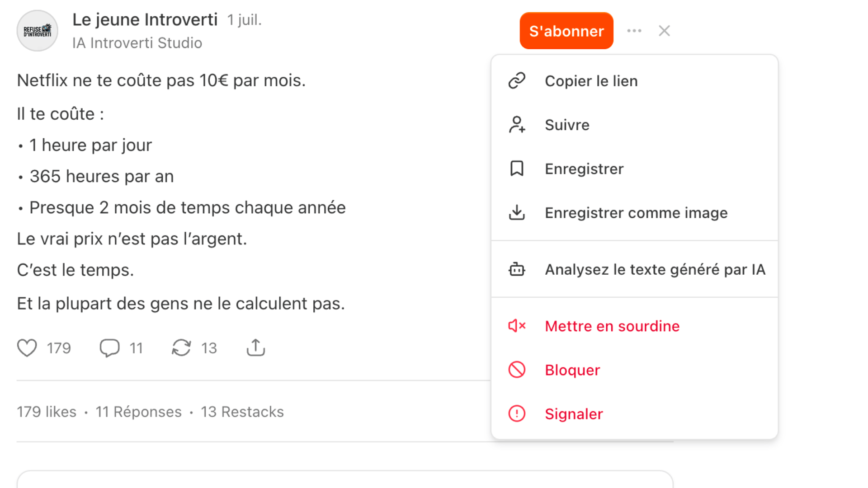Open Le jeune Introverti profile name

pos(145,19)
